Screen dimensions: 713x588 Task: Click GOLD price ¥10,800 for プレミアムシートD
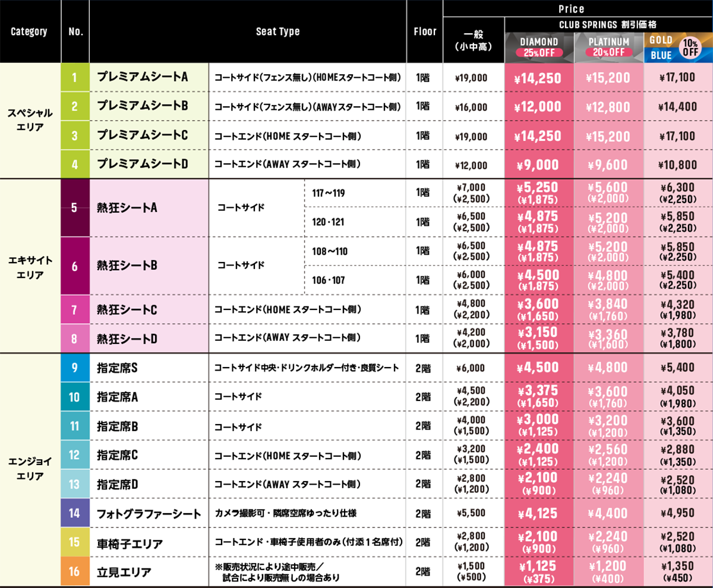pyautogui.click(x=677, y=165)
